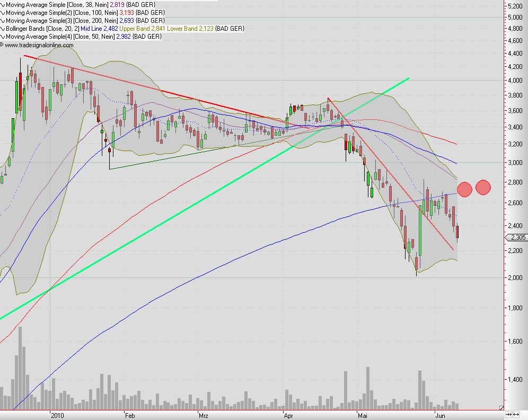Click the compress time axis arrow button

point(509,414)
